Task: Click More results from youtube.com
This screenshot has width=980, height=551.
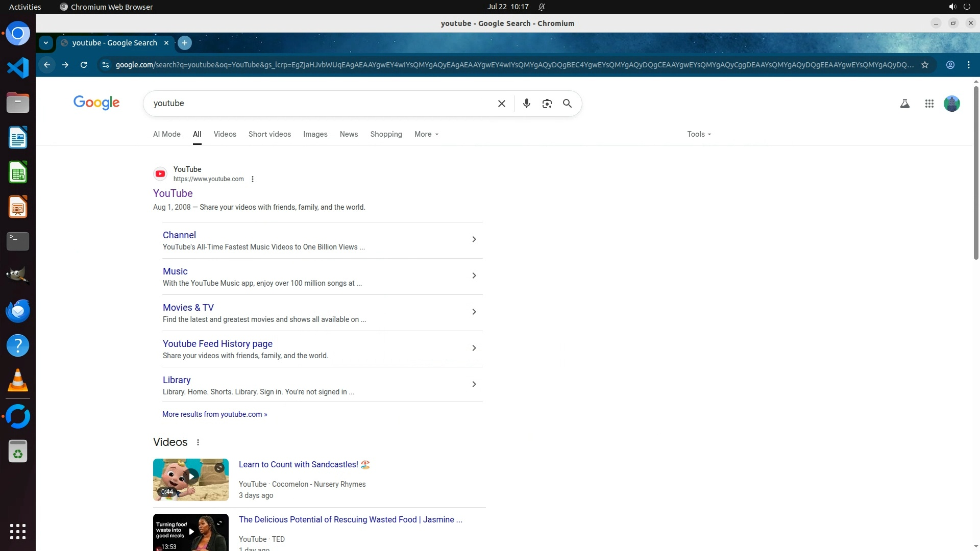Action: 214,414
